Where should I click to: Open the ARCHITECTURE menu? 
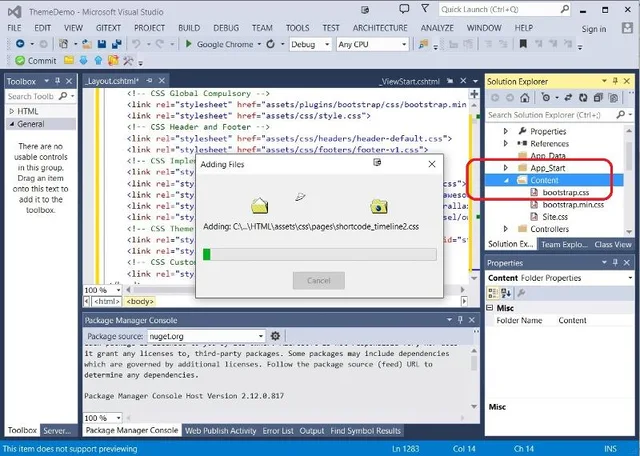click(x=380, y=28)
